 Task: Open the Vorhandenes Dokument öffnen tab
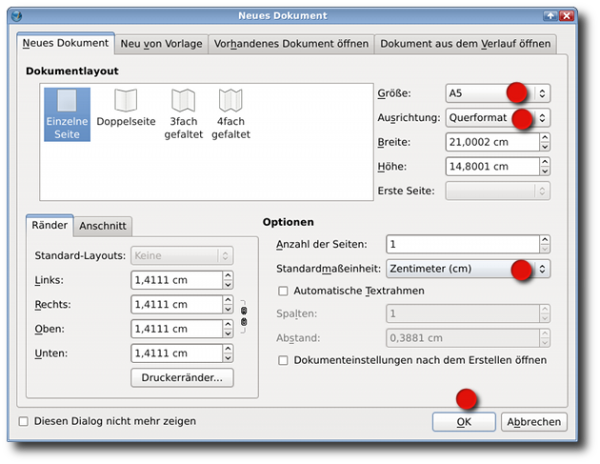290,44
